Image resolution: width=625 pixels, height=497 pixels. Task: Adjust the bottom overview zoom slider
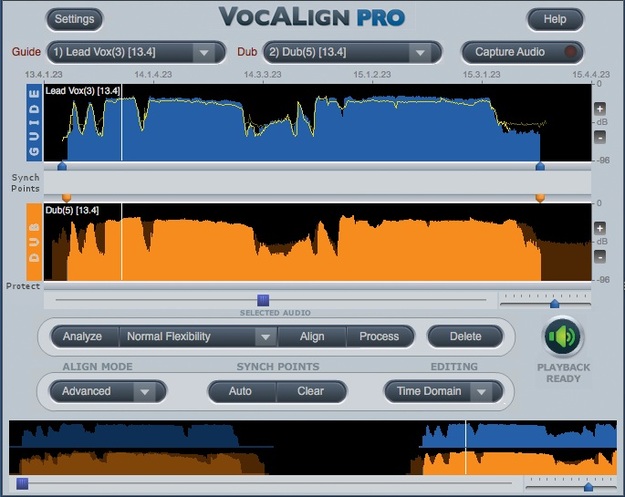coord(588,487)
